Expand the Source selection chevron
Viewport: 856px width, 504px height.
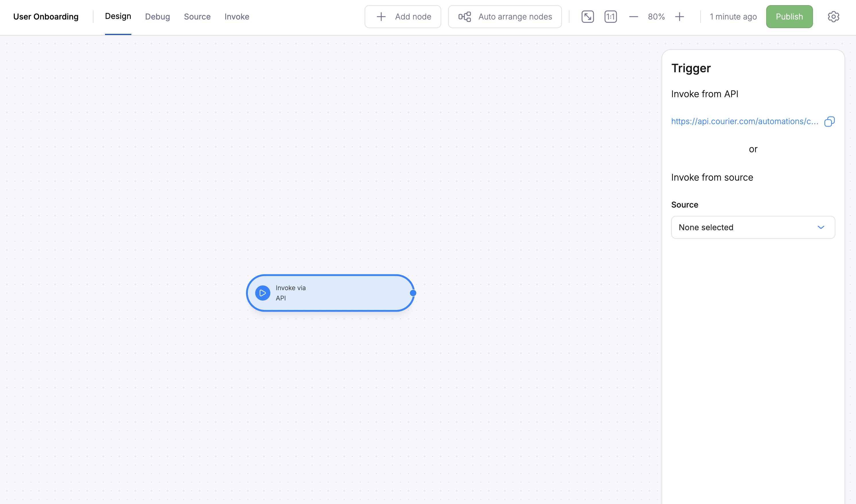click(821, 227)
